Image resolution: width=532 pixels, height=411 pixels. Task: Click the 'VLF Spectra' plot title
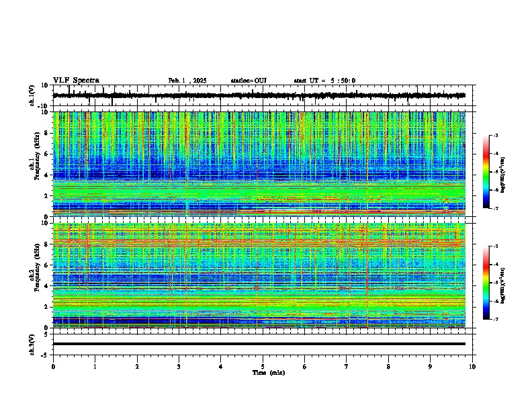coord(76,81)
